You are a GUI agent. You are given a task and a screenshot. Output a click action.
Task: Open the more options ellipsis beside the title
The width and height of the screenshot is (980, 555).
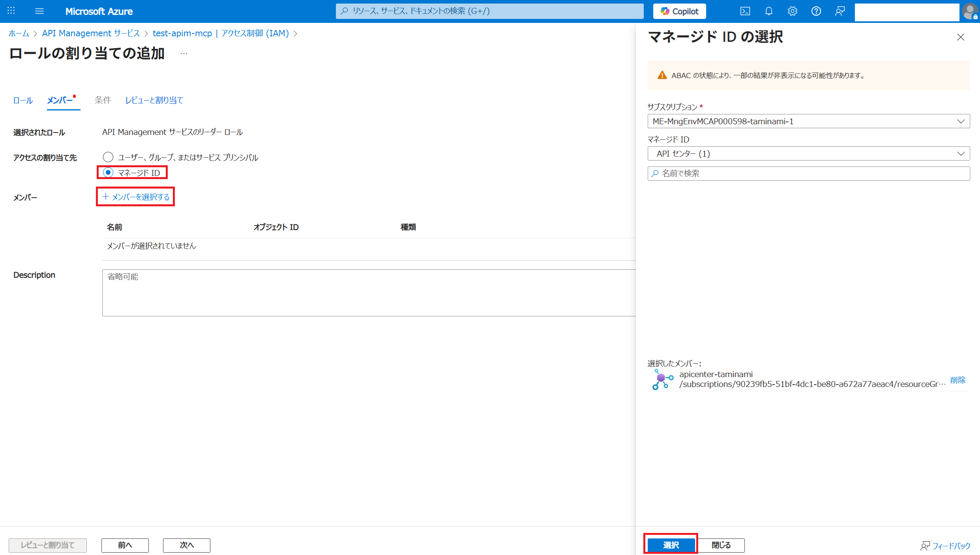click(184, 53)
